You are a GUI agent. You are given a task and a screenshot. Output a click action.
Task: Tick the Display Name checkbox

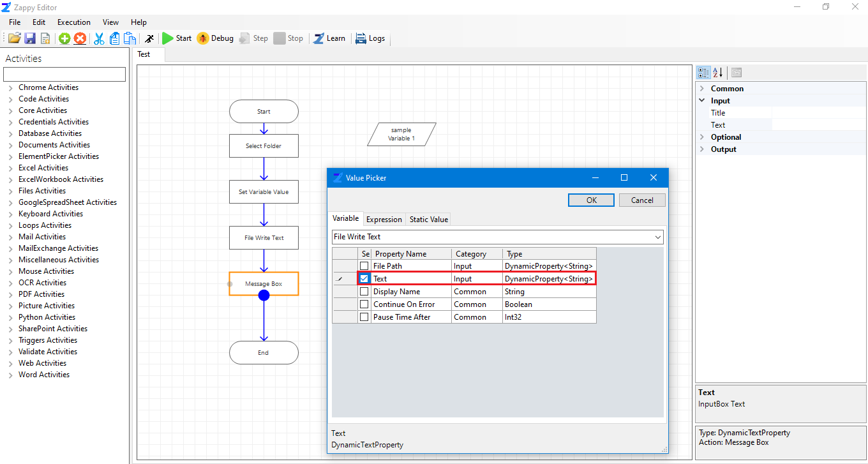point(364,292)
